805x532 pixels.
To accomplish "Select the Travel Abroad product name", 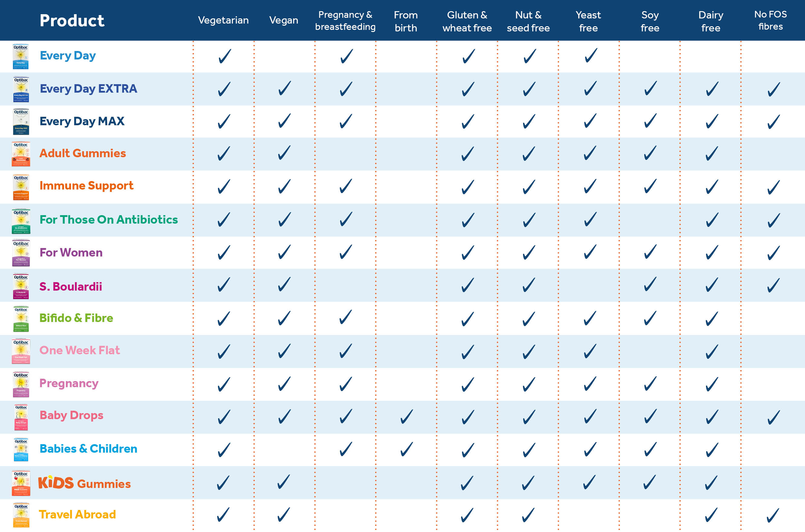I will [77, 514].
